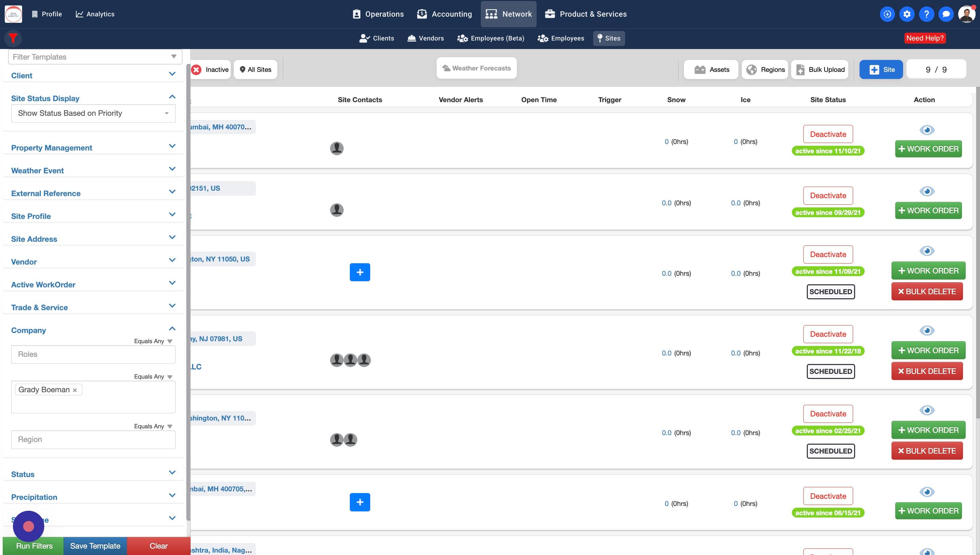Toggle the Inactive sites filter
The width and height of the screenshot is (980, 555).
pos(211,69)
